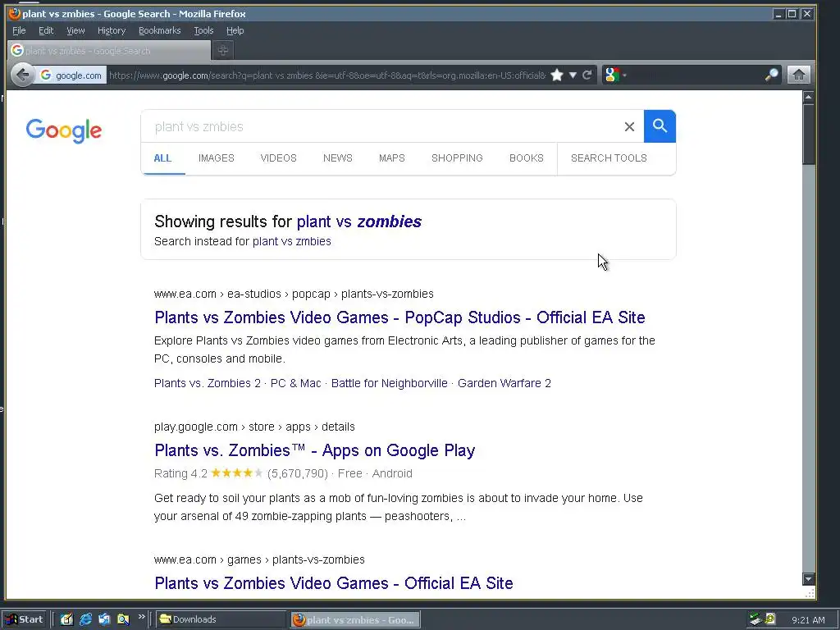Switch to the Maps results tab
Image resolution: width=840 pixels, height=630 pixels.
click(391, 158)
